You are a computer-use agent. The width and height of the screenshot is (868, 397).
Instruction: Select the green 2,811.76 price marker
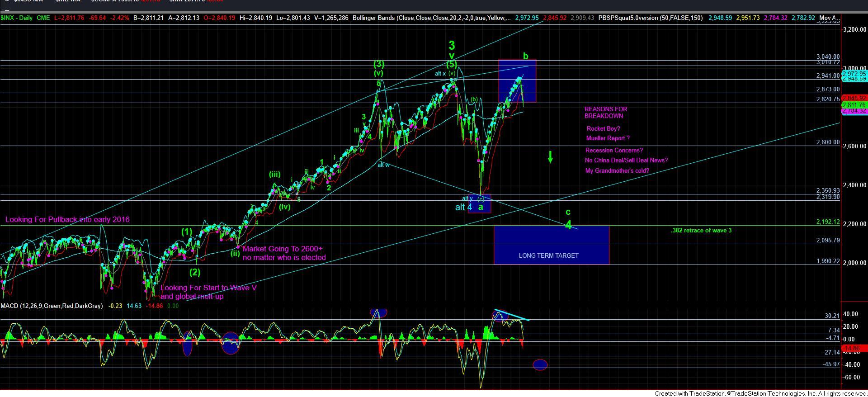[854, 105]
